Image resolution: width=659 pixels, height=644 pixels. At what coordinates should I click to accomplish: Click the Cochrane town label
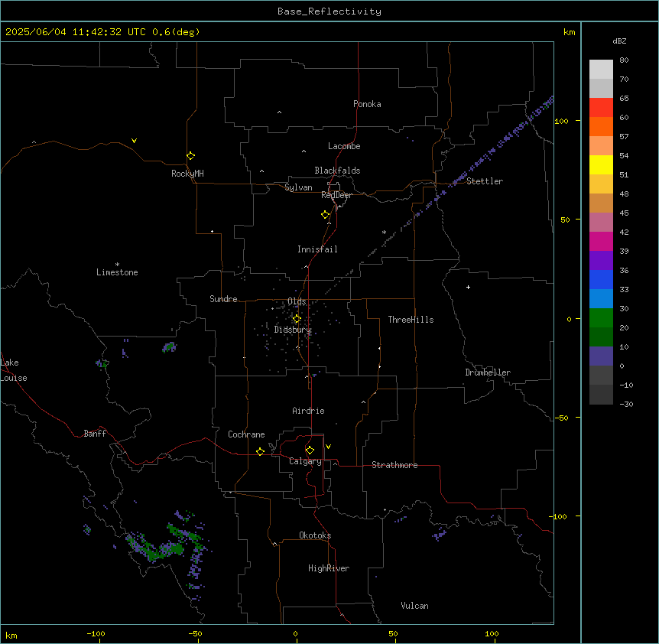(246, 434)
